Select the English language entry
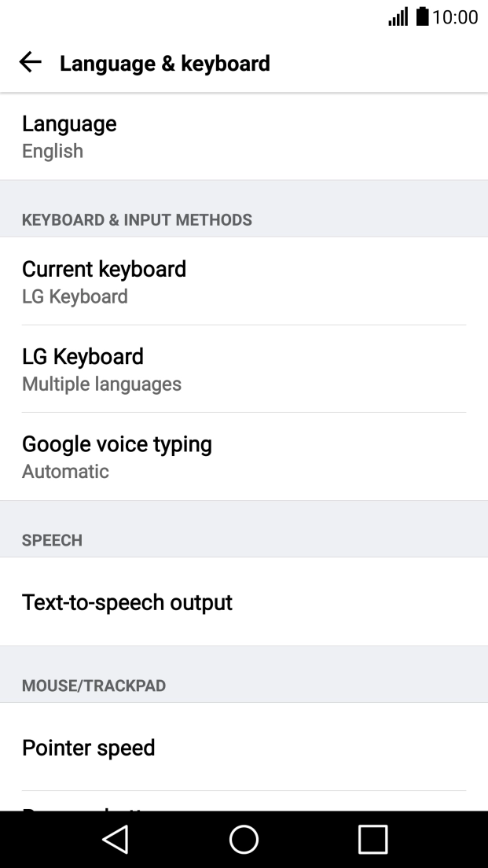 51,151
